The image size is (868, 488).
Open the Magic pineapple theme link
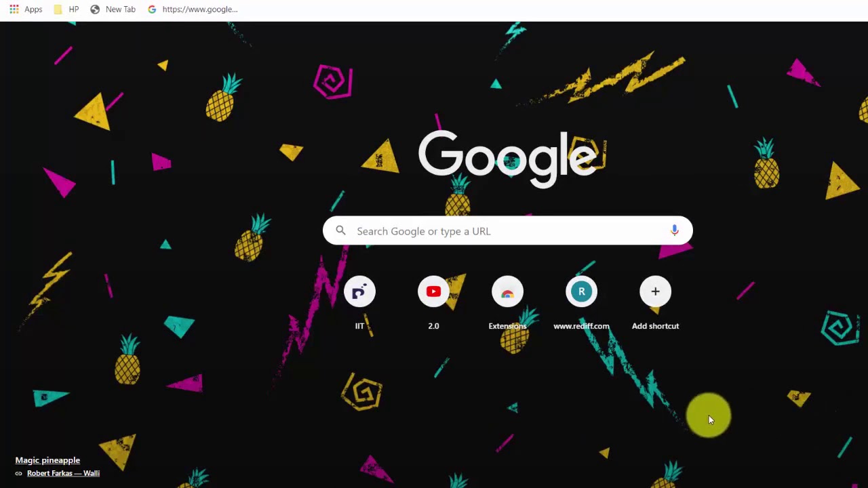coord(47,460)
